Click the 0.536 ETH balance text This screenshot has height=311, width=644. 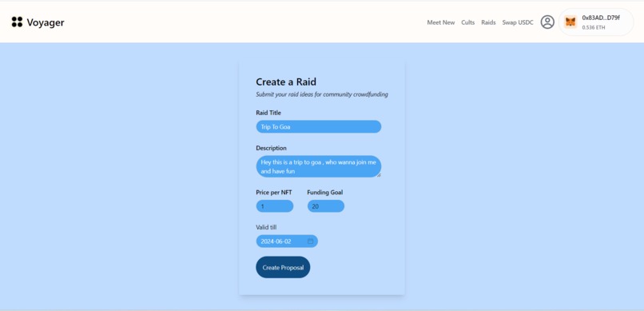(593, 27)
